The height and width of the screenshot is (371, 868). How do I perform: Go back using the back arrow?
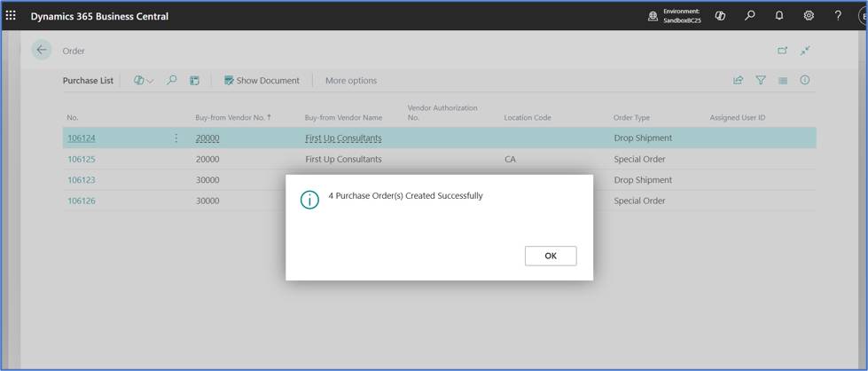(42, 50)
